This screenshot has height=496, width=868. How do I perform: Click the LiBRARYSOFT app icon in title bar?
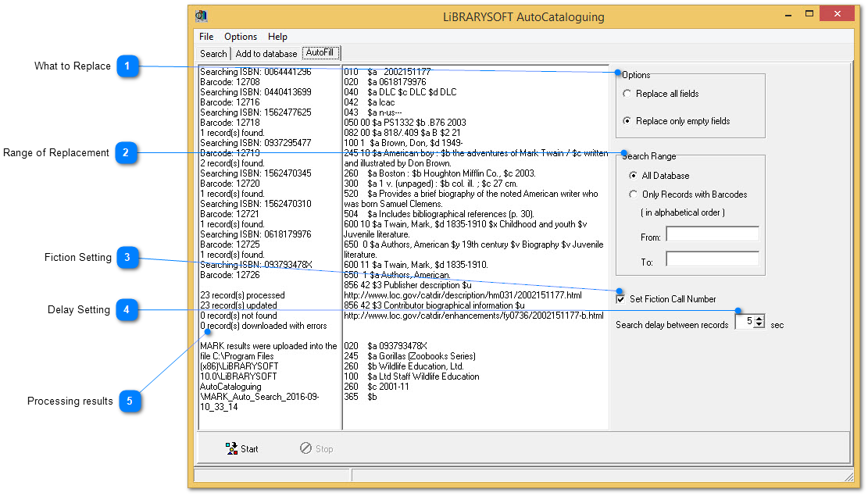click(201, 16)
